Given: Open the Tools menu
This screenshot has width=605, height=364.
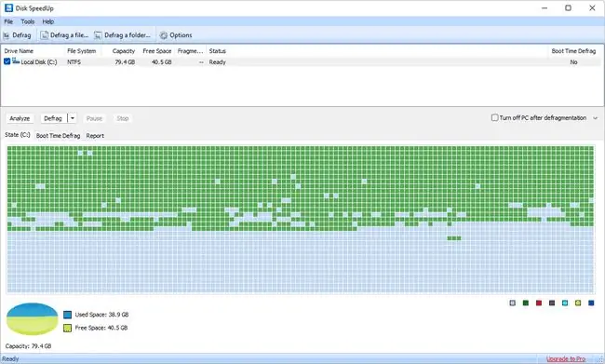Looking at the screenshot, I should (x=27, y=21).
